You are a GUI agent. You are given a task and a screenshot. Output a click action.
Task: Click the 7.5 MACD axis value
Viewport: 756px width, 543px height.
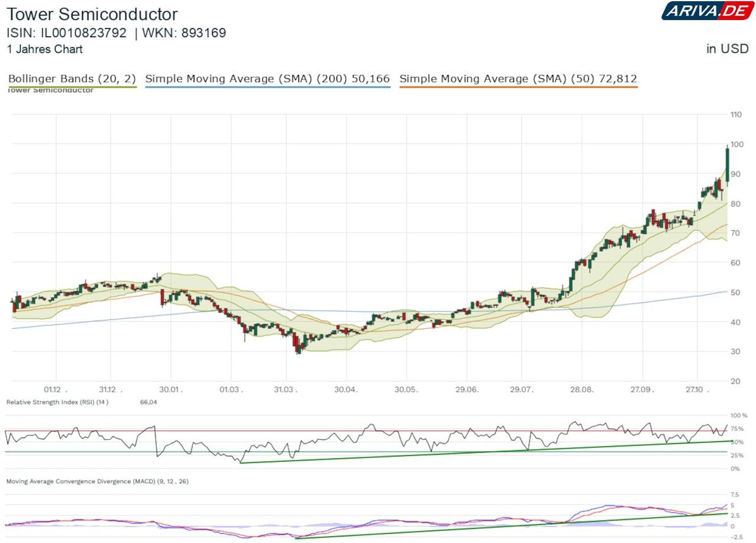coord(736,494)
